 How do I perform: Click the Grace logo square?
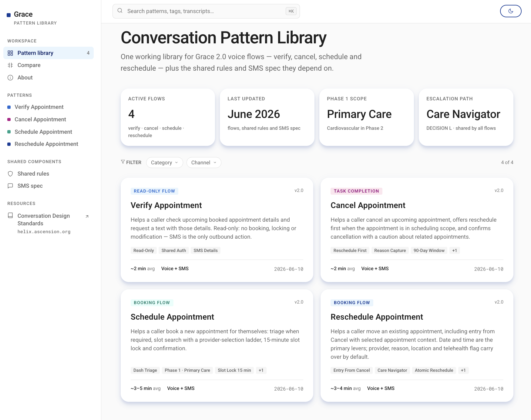click(9, 15)
